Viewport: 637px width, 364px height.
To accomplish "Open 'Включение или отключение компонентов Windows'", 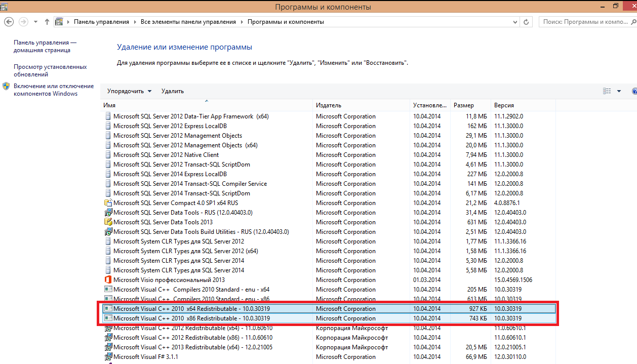I will [x=54, y=90].
